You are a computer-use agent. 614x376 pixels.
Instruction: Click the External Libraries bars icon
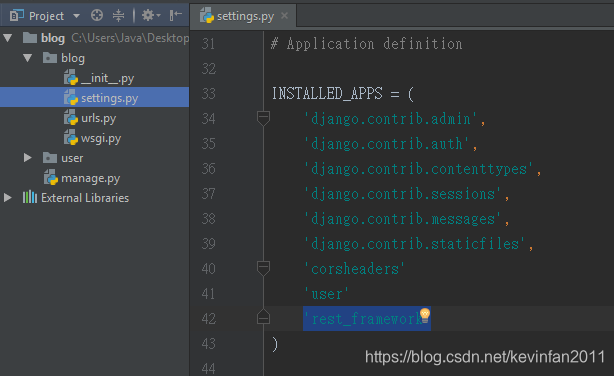click(x=30, y=197)
